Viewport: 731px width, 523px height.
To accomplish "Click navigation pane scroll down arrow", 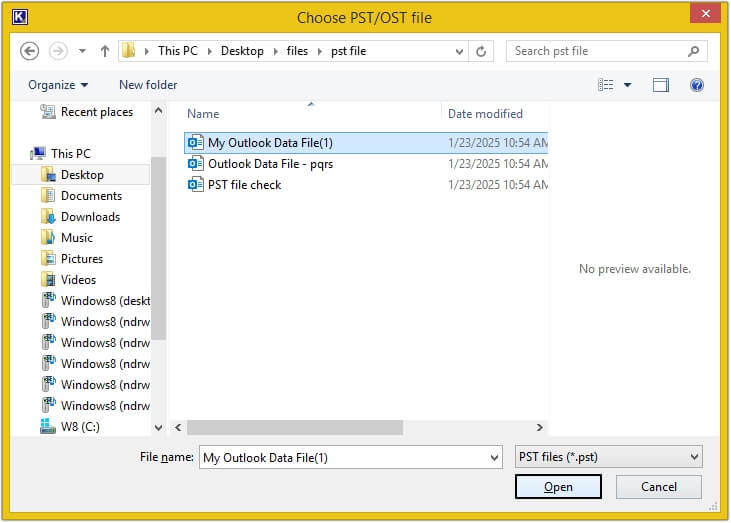I will [x=159, y=427].
